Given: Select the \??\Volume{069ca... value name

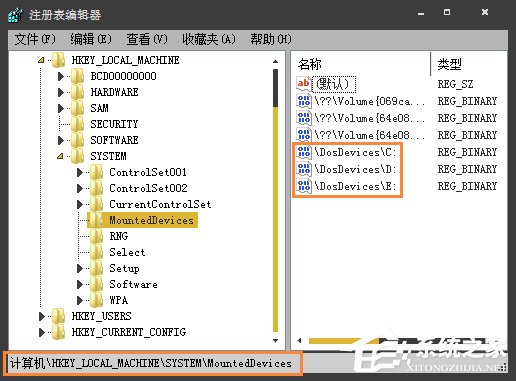Looking at the screenshot, I should point(369,101).
